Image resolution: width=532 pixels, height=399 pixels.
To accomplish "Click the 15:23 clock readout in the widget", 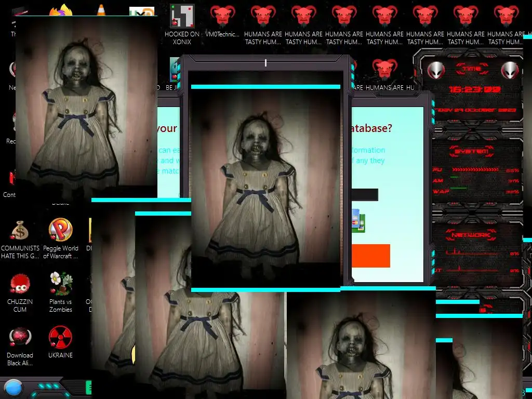I will 475,89.
